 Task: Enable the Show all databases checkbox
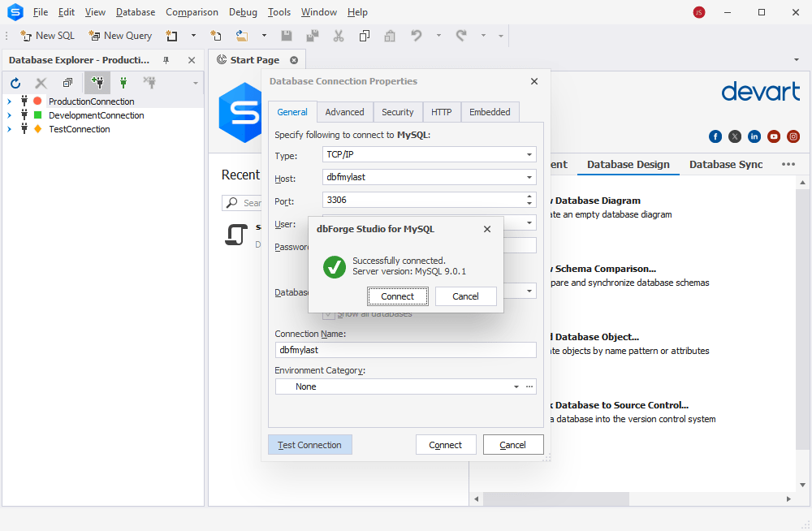329,313
